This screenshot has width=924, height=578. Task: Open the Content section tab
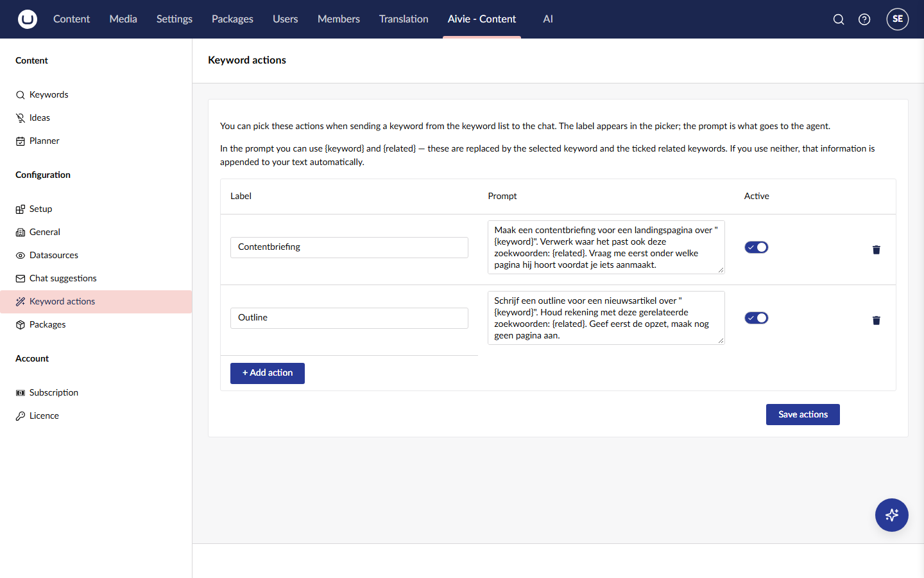[71, 19]
